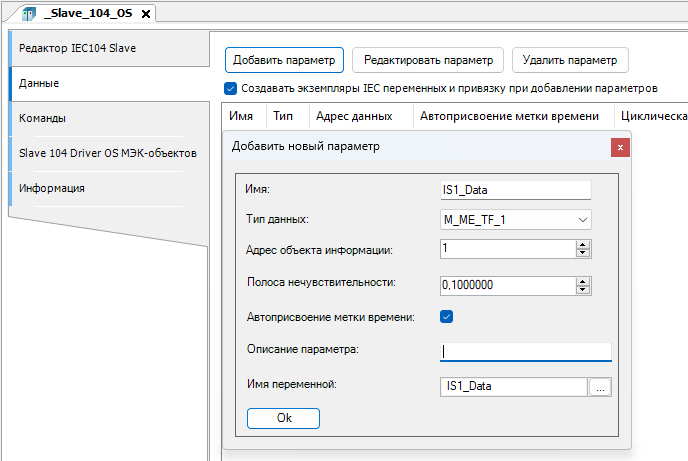Click the Редактировать параметр button
Viewport: 688px width, 461px height.
click(428, 60)
